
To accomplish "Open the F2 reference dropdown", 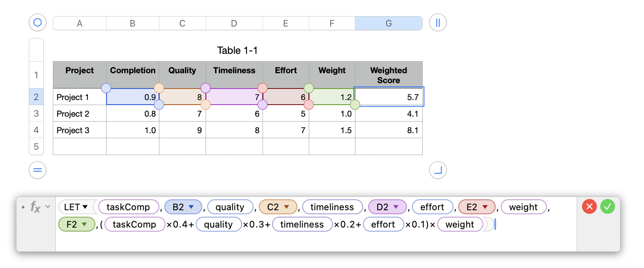I will [84, 224].
